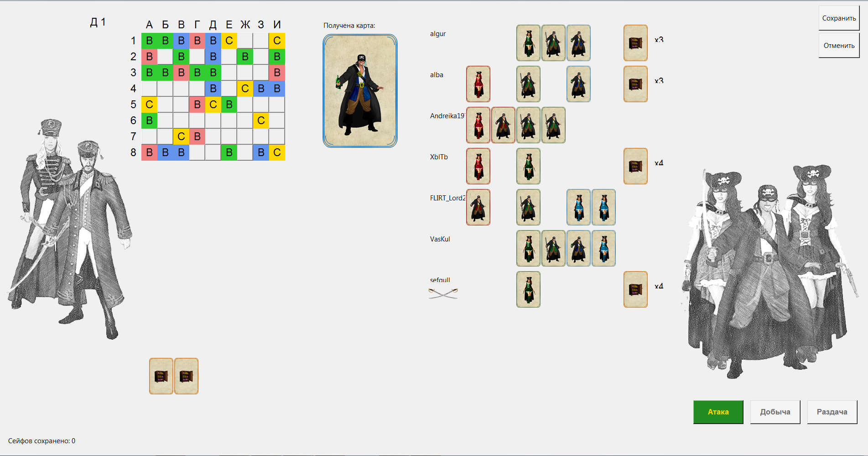Click player name sefaull
Viewport: 868px width, 456px height.
440,280
